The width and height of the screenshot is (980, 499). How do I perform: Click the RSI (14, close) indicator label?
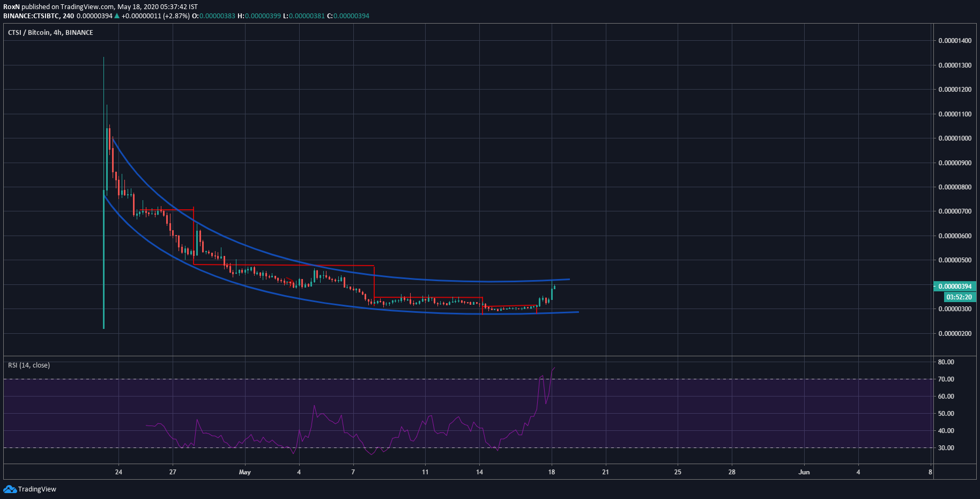(29, 365)
